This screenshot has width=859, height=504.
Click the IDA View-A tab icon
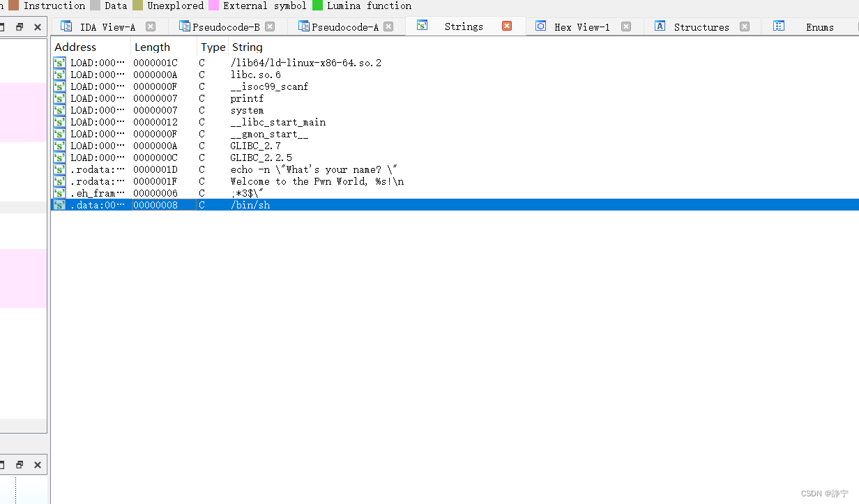[x=66, y=26]
